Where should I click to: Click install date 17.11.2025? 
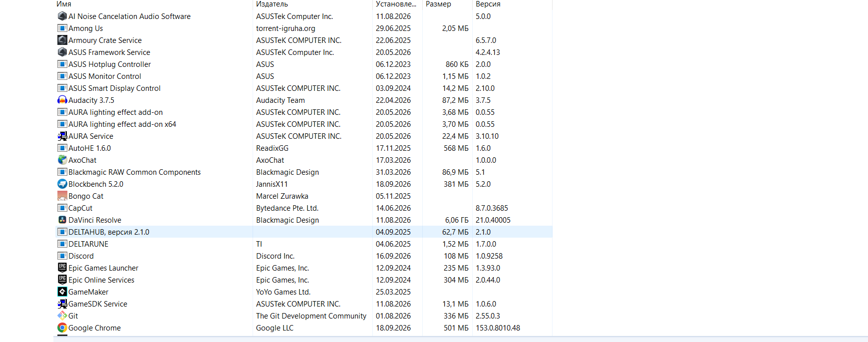pyautogui.click(x=393, y=148)
